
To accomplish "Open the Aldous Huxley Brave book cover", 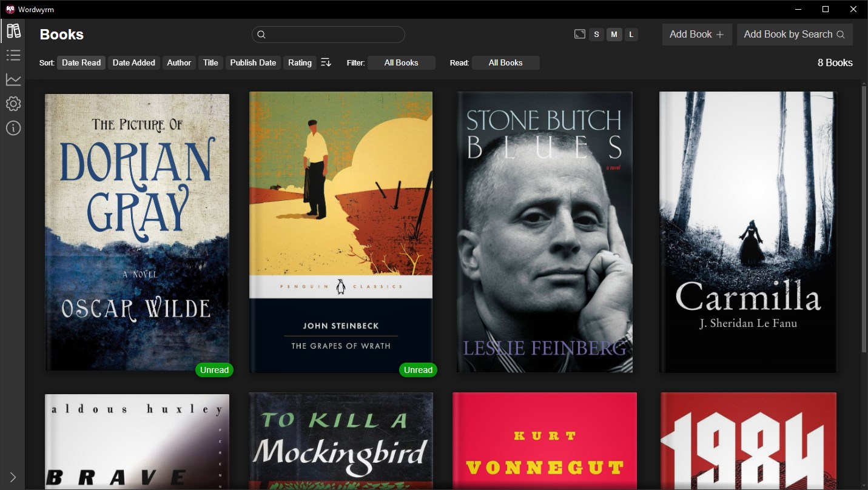I will [x=137, y=441].
